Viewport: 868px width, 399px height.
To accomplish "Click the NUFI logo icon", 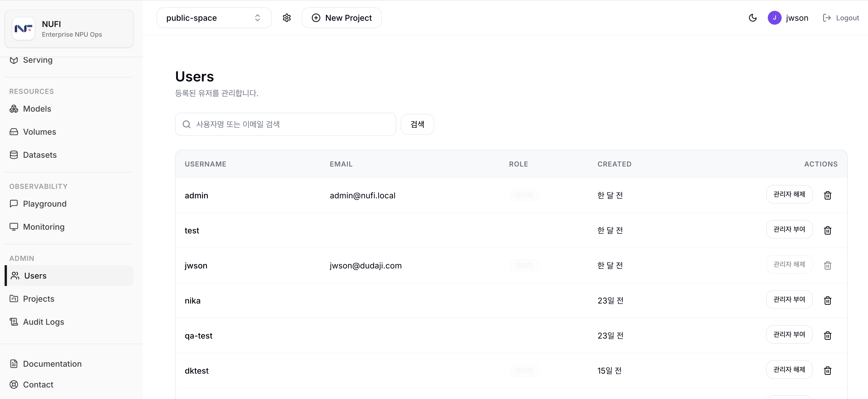I will (x=23, y=29).
